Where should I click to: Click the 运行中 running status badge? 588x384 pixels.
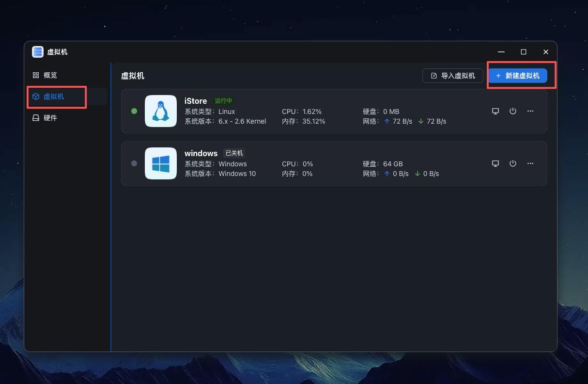224,101
